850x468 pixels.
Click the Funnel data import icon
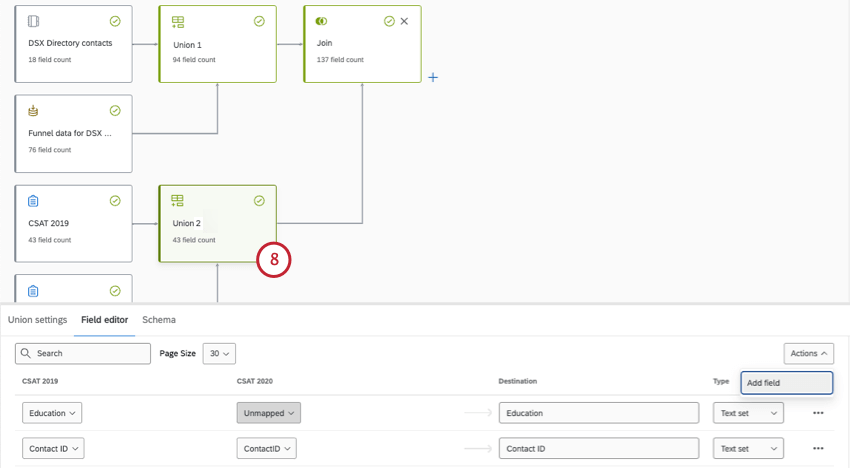pos(33,111)
